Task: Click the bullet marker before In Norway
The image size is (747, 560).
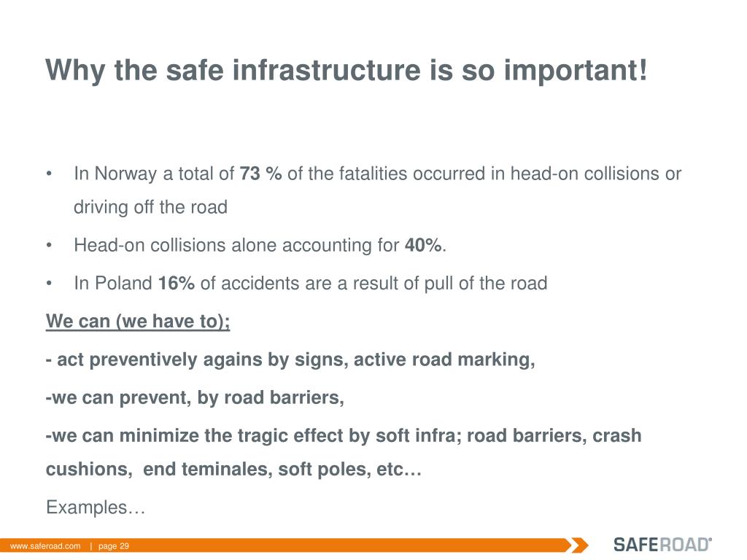Action: tap(49, 174)
